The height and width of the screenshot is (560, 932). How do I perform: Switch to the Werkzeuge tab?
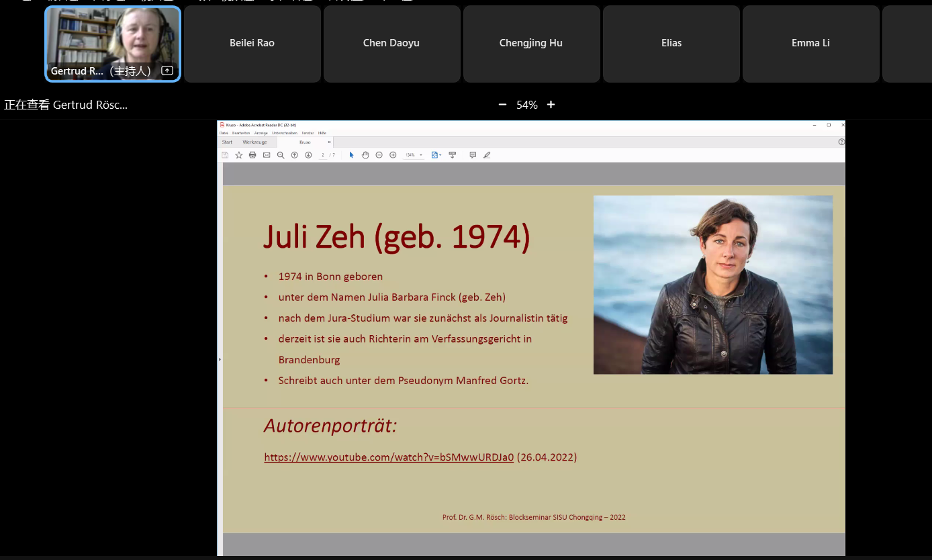click(x=254, y=142)
